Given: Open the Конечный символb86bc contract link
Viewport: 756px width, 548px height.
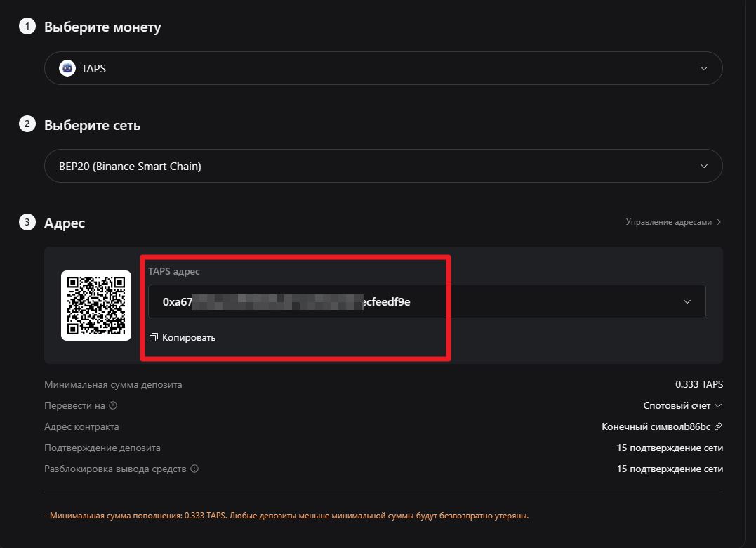Looking at the screenshot, I should 657,426.
